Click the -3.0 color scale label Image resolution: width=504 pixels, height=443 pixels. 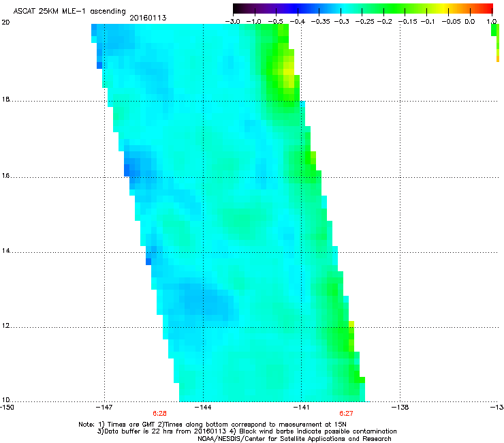(x=232, y=22)
